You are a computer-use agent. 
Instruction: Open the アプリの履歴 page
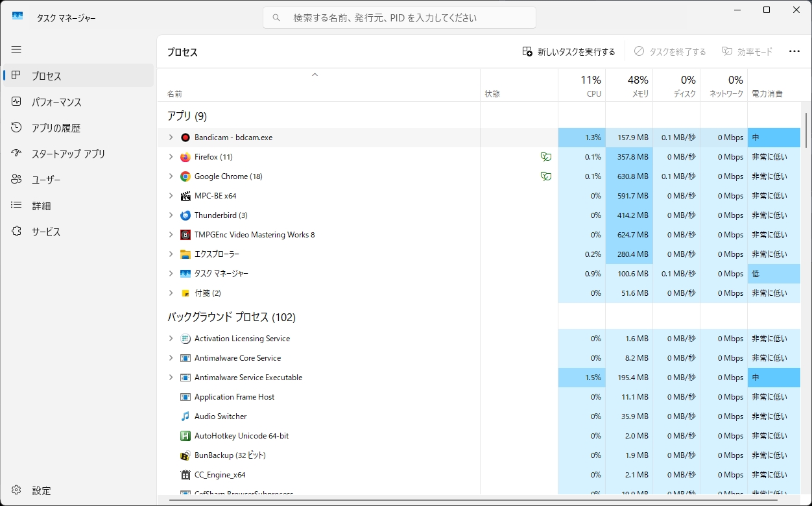[x=78, y=128]
